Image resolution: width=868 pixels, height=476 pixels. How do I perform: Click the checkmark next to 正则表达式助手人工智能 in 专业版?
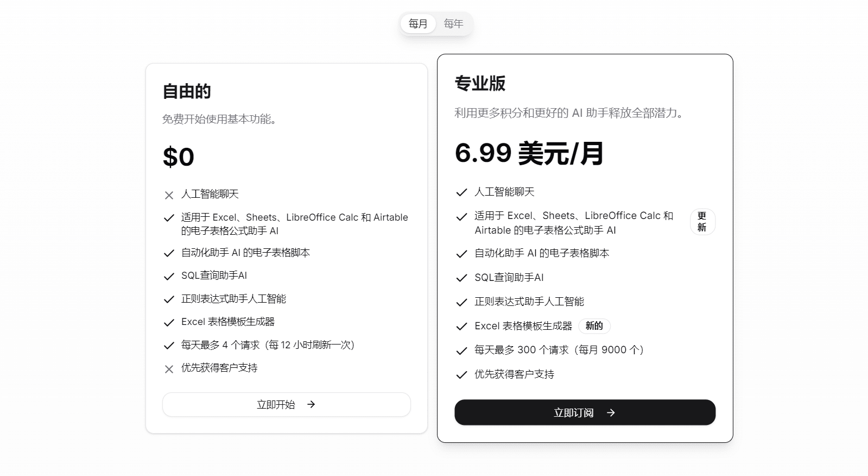[461, 302]
